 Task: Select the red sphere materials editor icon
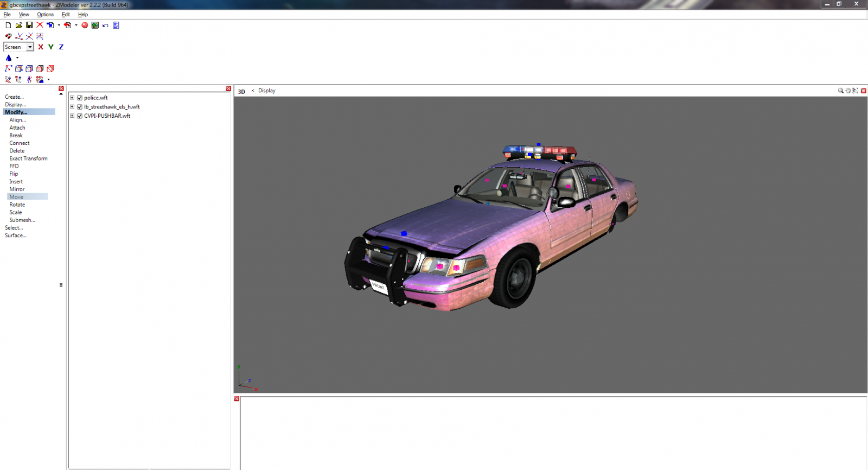[x=85, y=25]
